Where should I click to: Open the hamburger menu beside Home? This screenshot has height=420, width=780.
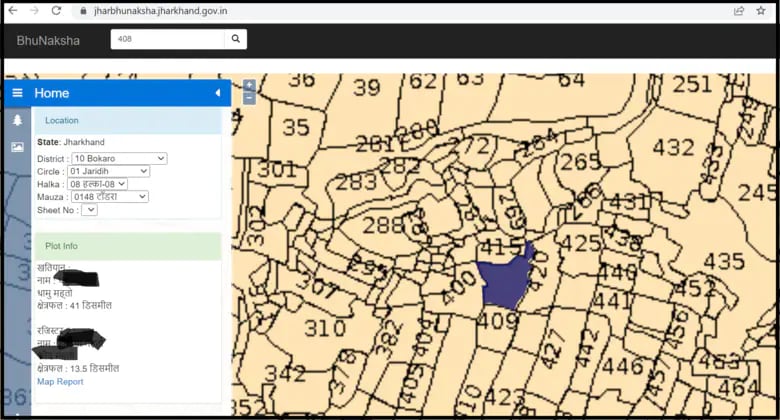[x=17, y=93]
